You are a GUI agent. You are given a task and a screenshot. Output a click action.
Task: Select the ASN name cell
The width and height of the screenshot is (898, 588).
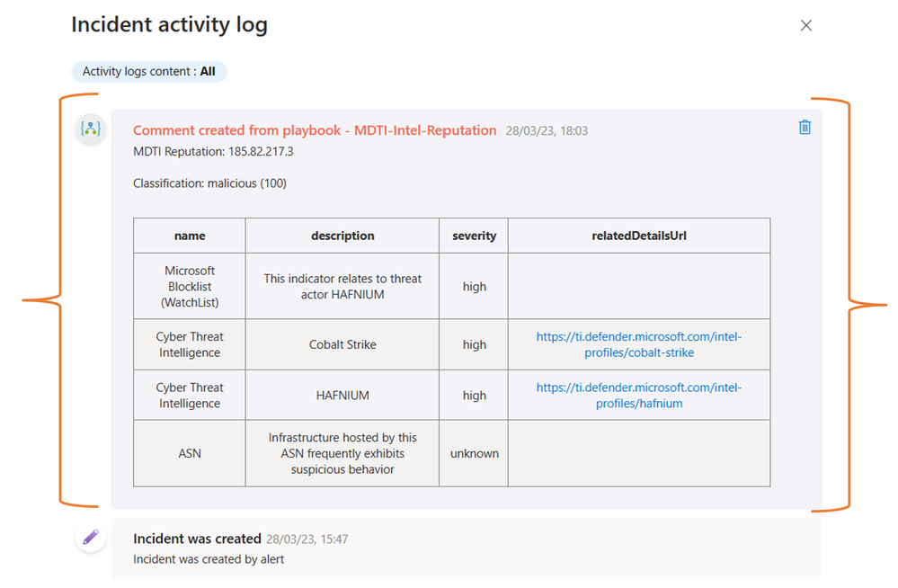190,453
